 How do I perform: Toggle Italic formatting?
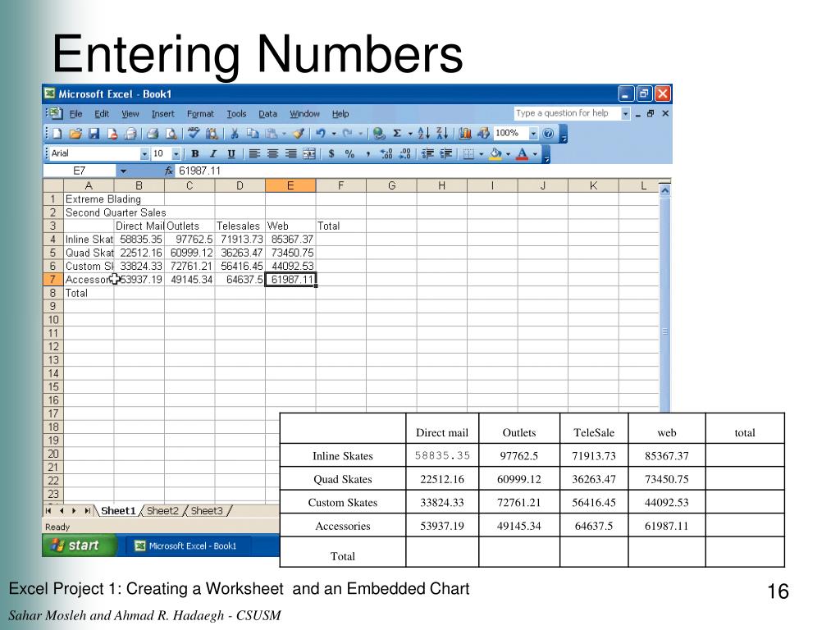pyautogui.click(x=213, y=154)
